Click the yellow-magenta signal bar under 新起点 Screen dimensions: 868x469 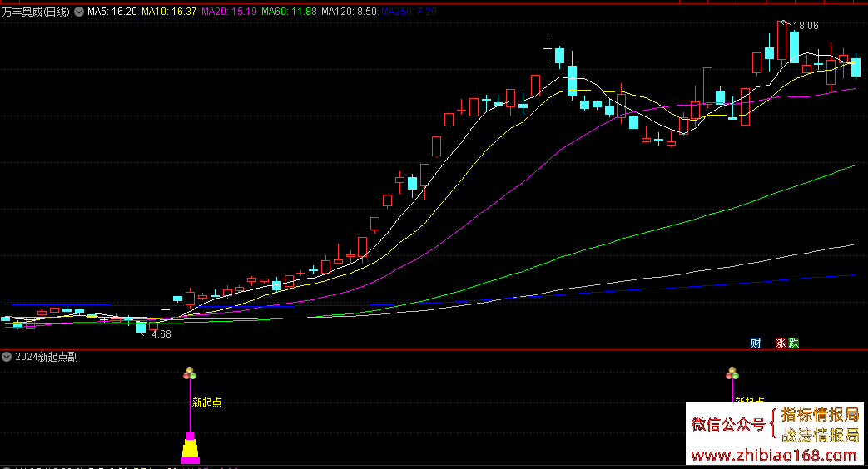click(190, 448)
